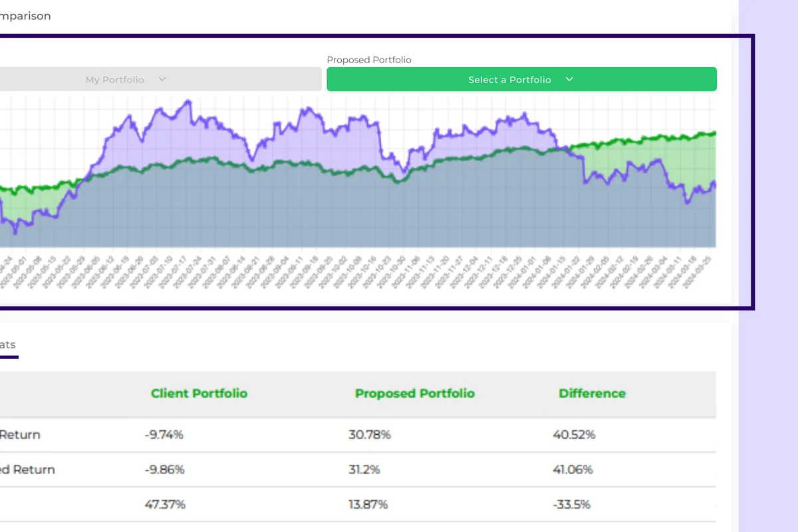This screenshot has height=532, width=798.
Task: Click the -9.86% cell in the table
Action: point(164,469)
